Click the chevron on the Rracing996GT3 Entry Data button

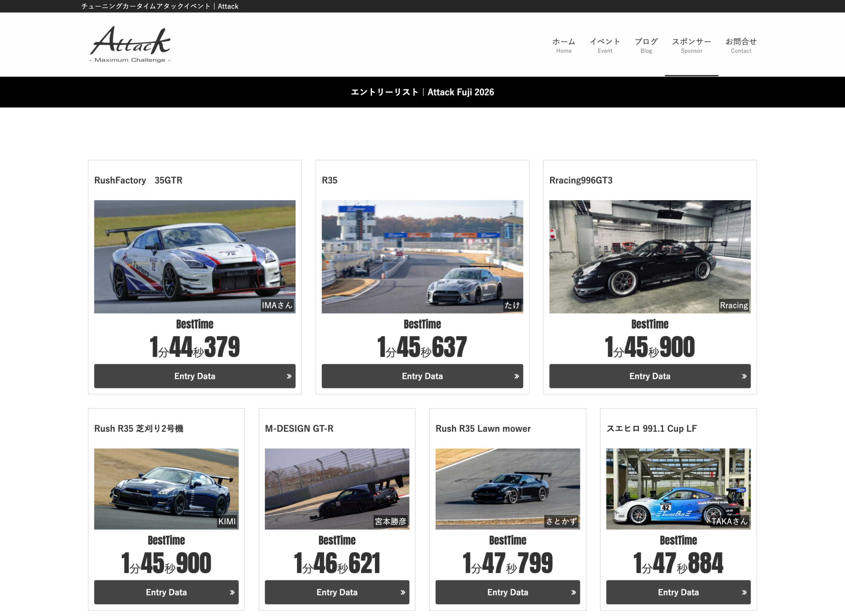[x=744, y=376]
